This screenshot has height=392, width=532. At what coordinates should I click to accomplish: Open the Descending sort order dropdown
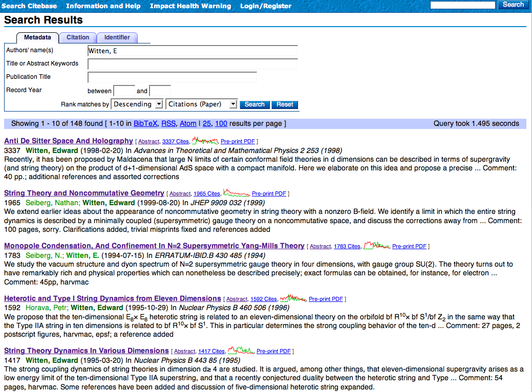pos(137,104)
